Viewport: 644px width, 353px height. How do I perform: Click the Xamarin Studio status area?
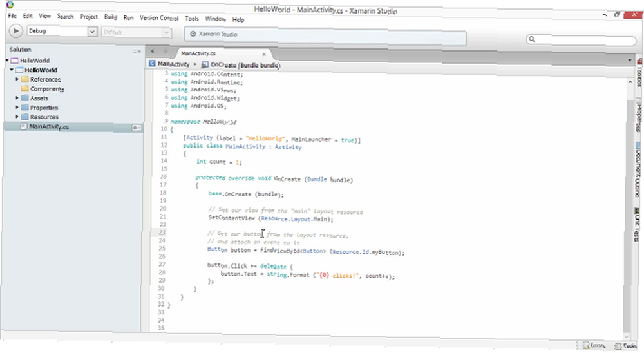[325, 36]
